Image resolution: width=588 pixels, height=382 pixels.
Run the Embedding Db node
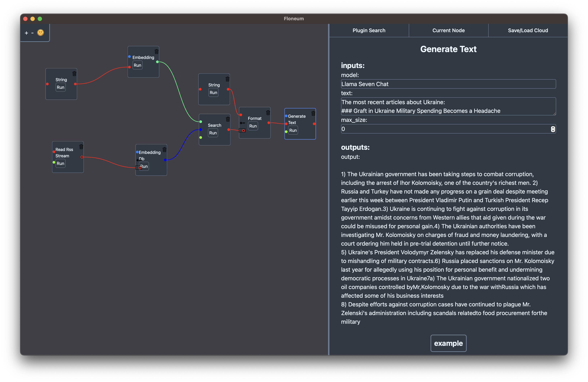coord(144,166)
